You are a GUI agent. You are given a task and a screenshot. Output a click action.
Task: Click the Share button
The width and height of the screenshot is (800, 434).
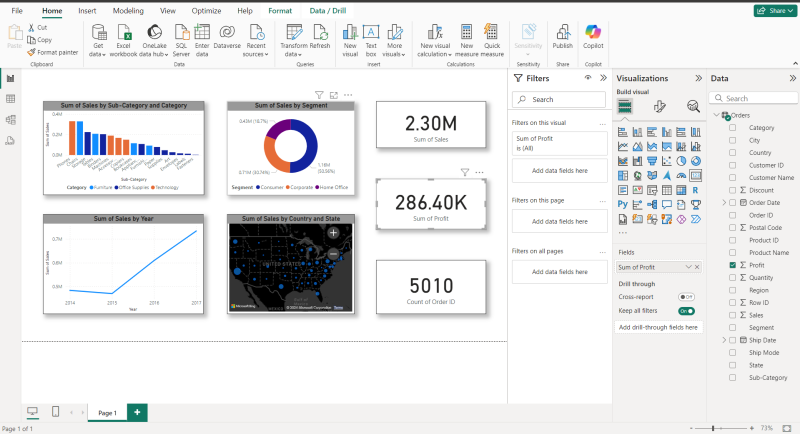[x=774, y=10]
